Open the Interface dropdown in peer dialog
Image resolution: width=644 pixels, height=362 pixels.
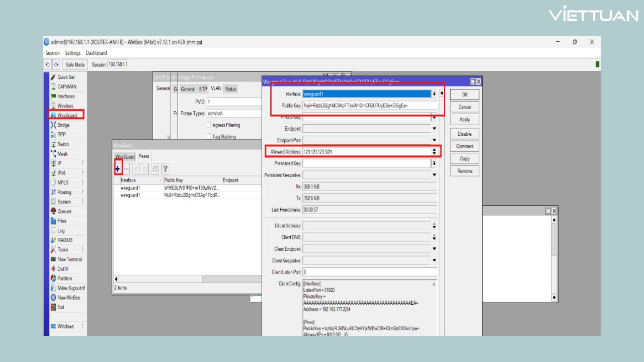pyautogui.click(x=434, y=94)
